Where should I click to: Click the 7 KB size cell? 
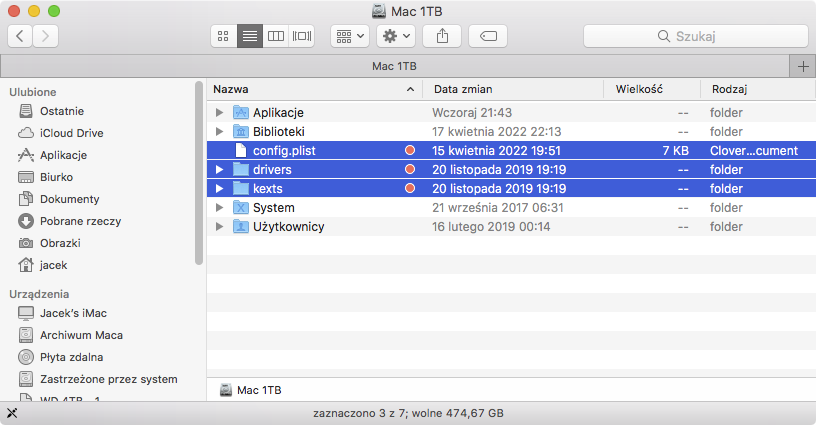(x=675, y=150)
